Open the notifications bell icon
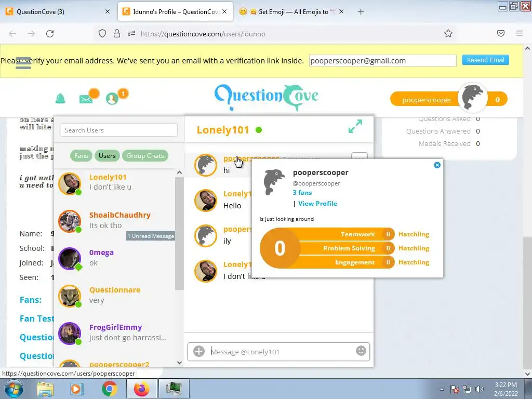 (60, 98)
